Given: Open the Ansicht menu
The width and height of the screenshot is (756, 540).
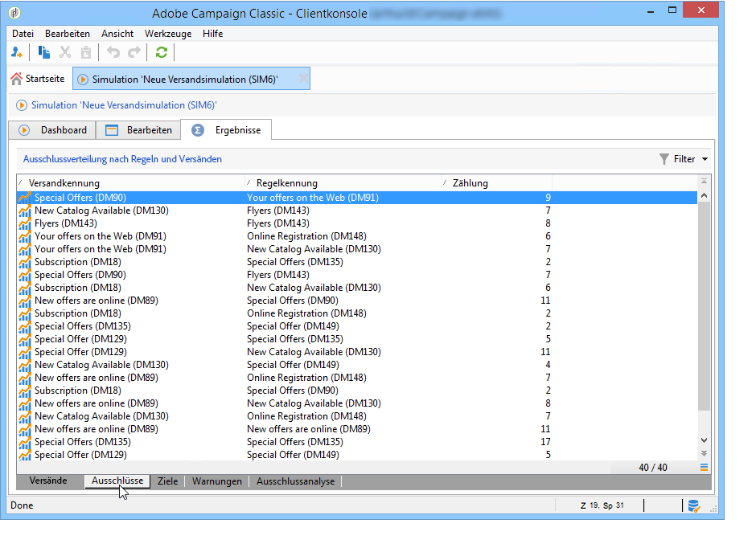Looking at the screenshot, I should pos(117,34).
